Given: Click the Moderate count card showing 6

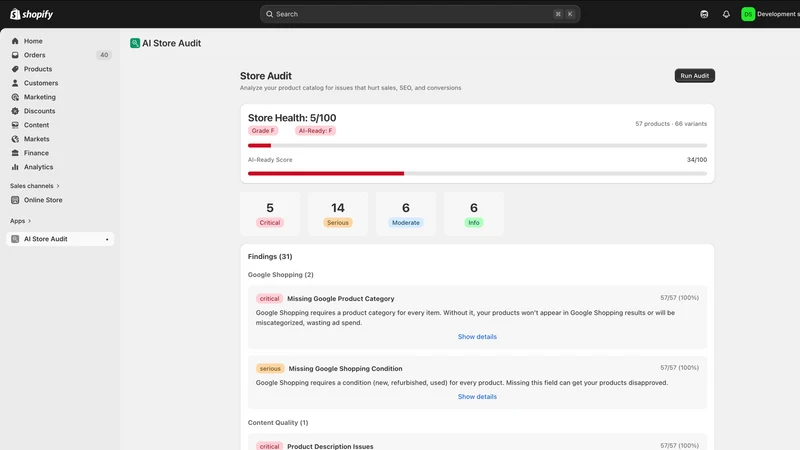Looking at the screenshot, I should coord(406,214).
